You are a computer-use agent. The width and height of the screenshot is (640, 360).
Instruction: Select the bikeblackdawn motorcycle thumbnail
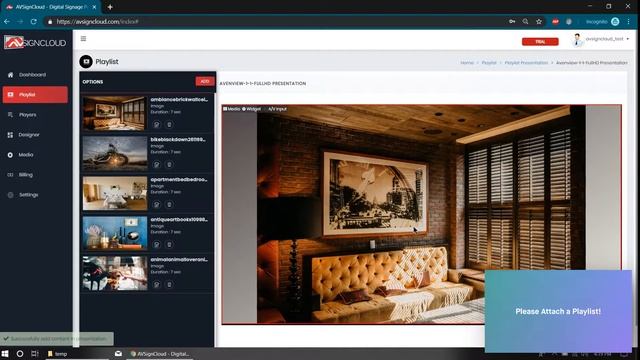coord(115,153)
